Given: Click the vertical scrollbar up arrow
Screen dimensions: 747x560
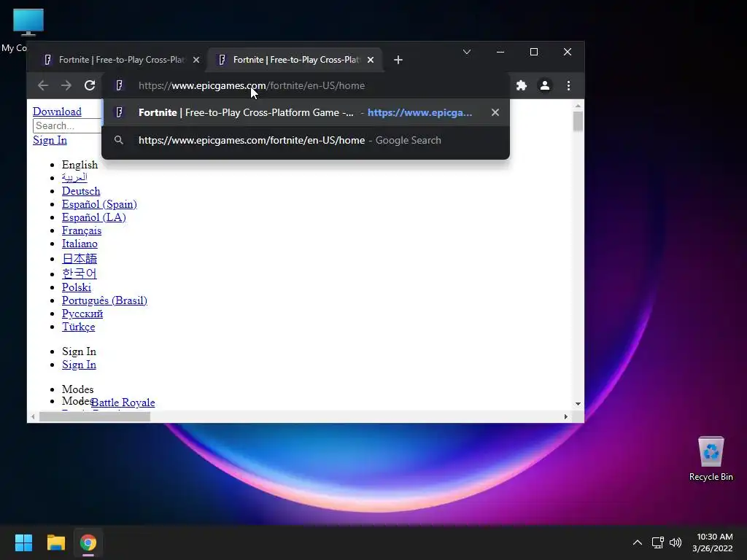Looking at the screenshot, I should coord(578,106).
